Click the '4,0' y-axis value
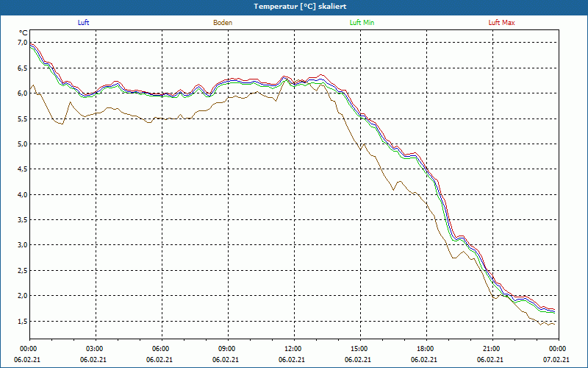This screenshot has width=588, height=368. coord(23,195)
